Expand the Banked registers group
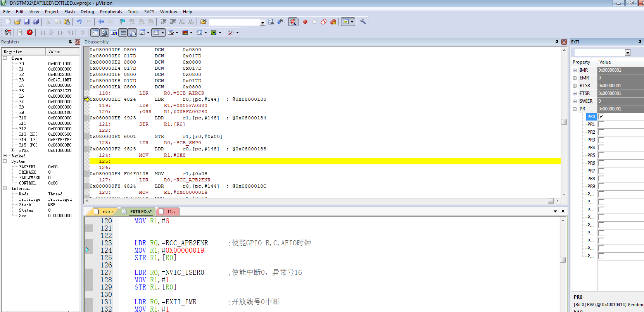Image resolution: width=644 pixels, height=312 pixels. [5, 156]
